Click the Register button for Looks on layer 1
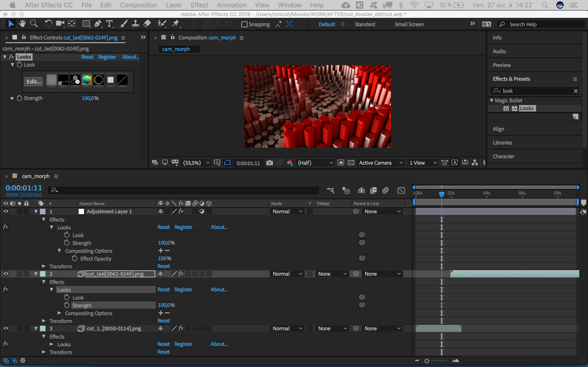Image resolution: width=588 pixels, height=367 pixels. (183, 227)
